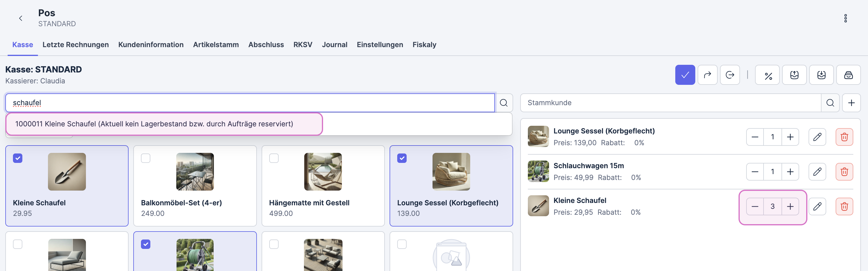
Task: Go back using the left arrow
Action: [x=21, y=18]
